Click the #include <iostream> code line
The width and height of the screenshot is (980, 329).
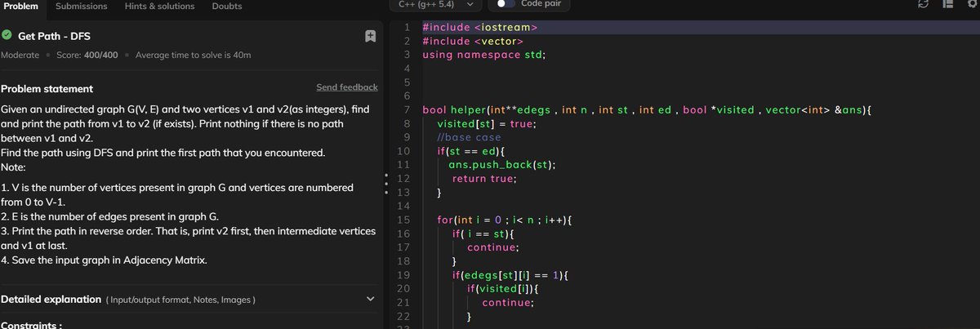480,28
